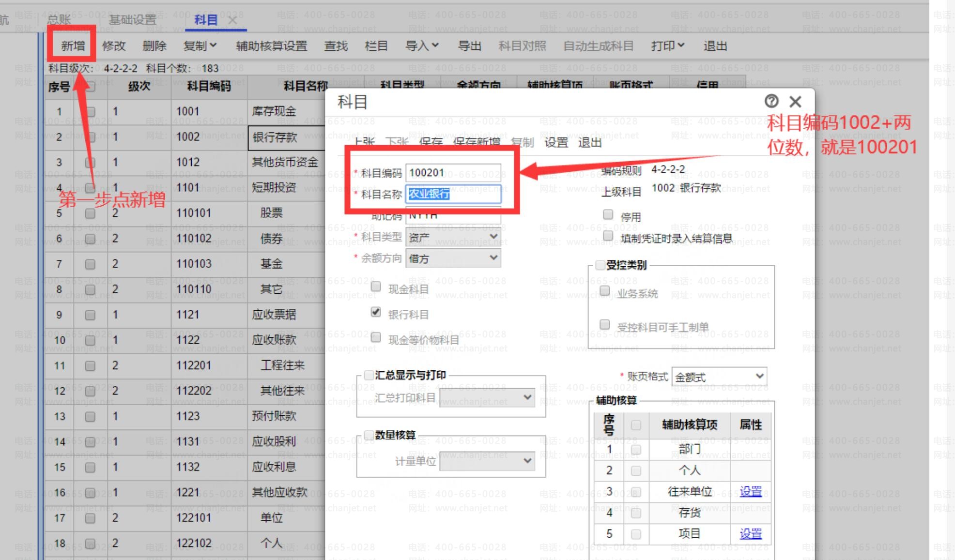The width and height of the screenshot is (955, 560).
Task: Uncheck the 银行科目 checkbox
Action: [376, 312]
